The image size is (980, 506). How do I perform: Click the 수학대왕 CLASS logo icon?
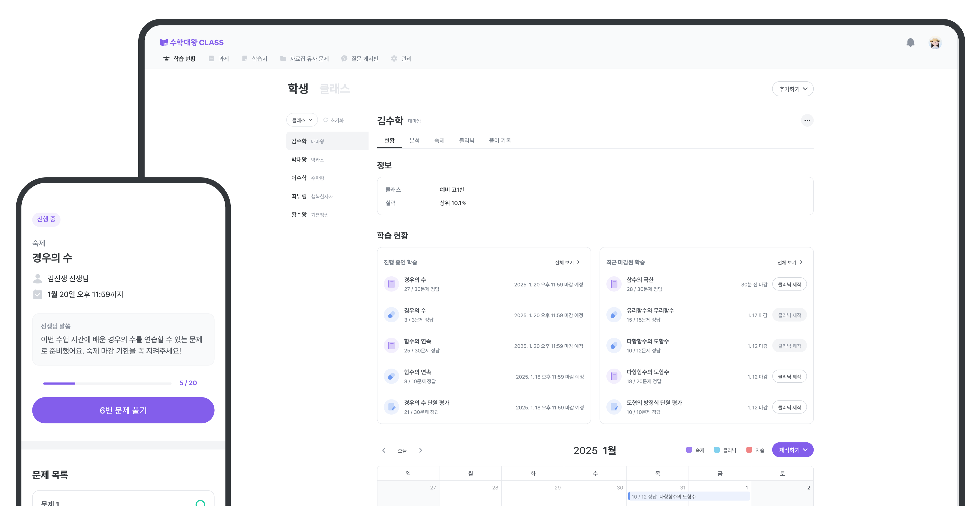point(164,42)
